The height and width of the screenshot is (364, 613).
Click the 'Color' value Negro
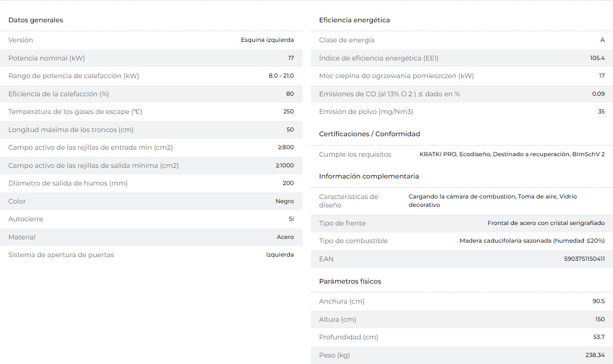(x=284, y=201)
